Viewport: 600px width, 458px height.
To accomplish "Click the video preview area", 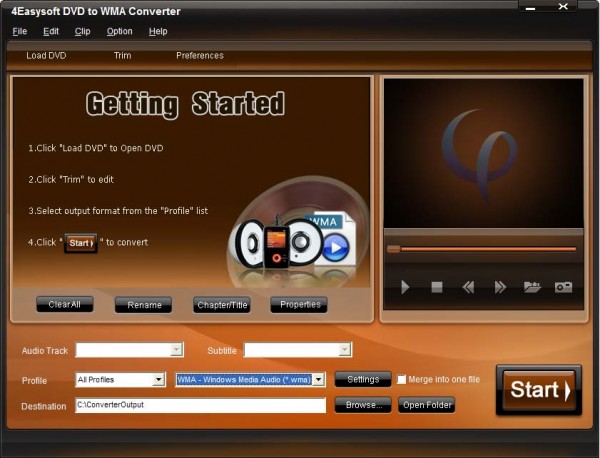I will 483,153.
